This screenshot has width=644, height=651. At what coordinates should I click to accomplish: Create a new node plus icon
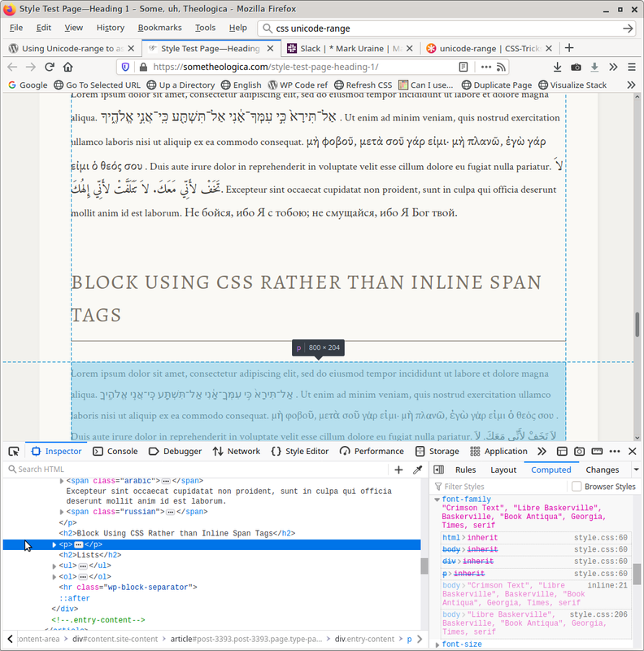398,470
